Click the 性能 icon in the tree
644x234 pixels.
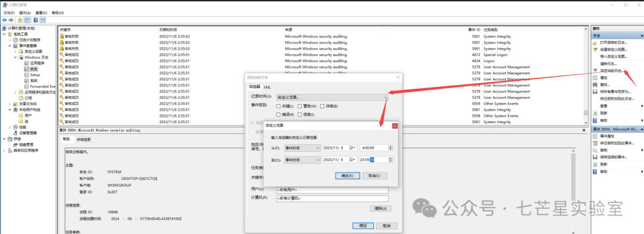pyautogui.click(x=16, y=127)
